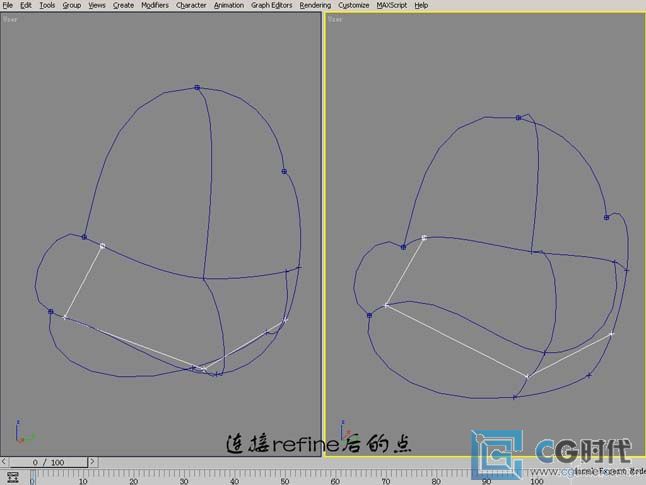This screenshot has height=485, width=646.
Task: Click frame 20 on the track bar
Action: pos(133,481)
